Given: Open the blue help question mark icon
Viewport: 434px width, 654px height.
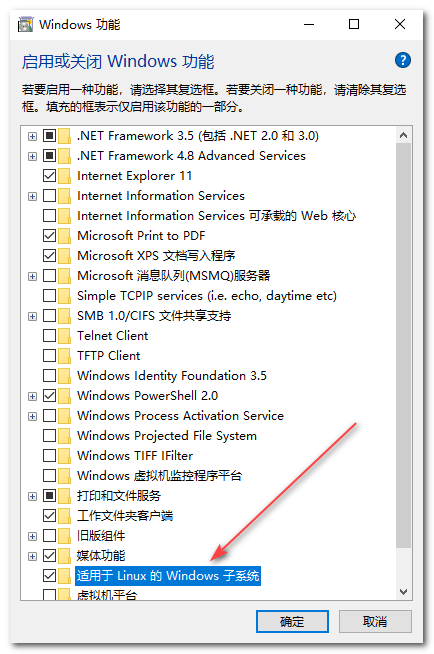Looking at the screenshot, I should click(402, 60).
